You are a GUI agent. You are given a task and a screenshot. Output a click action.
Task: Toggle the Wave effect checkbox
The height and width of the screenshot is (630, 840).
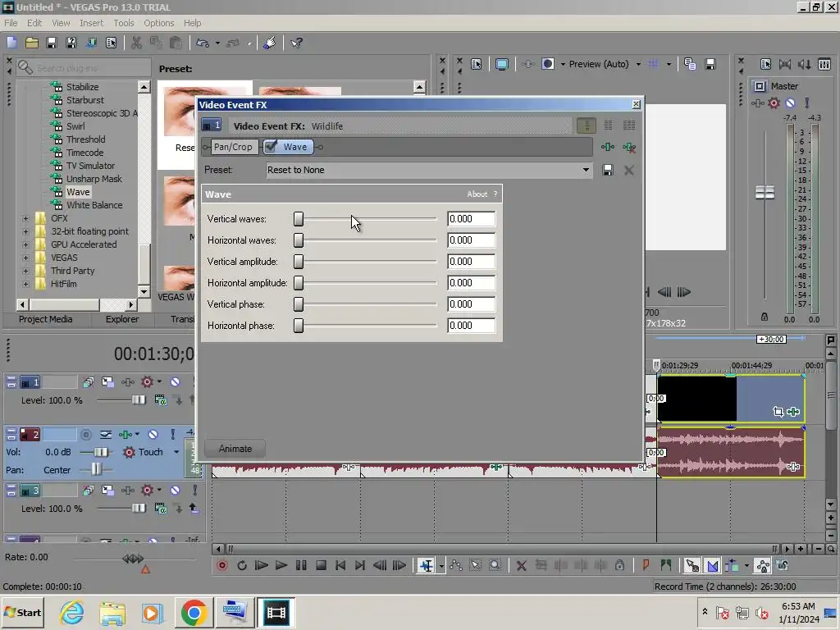tap(271, 146)
